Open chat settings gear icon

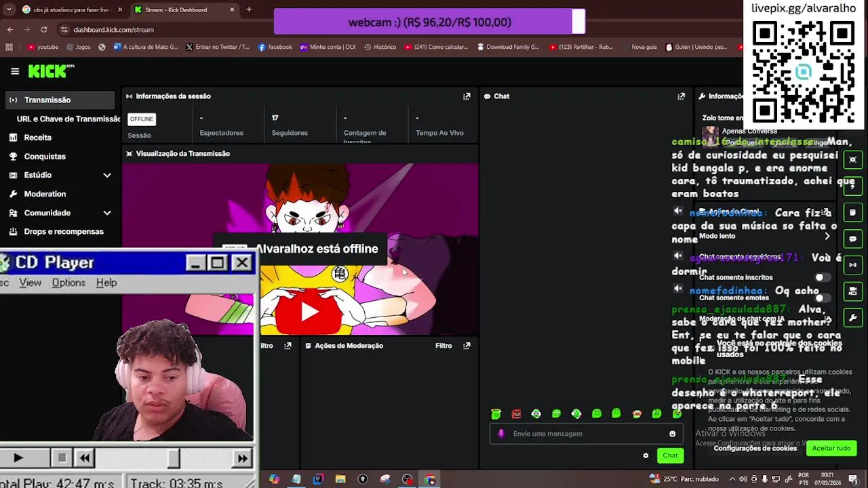click(x=646, y=455)
